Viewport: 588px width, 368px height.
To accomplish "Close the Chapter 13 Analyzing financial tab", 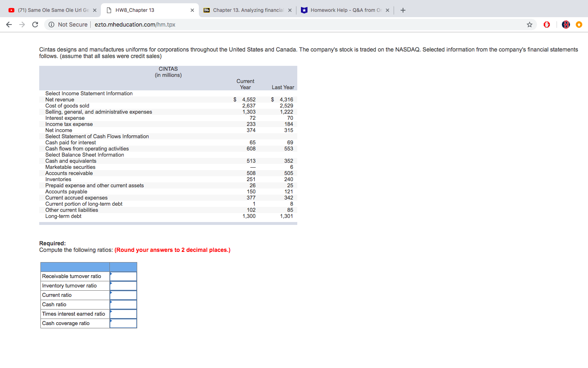I will tap(290, 10).
